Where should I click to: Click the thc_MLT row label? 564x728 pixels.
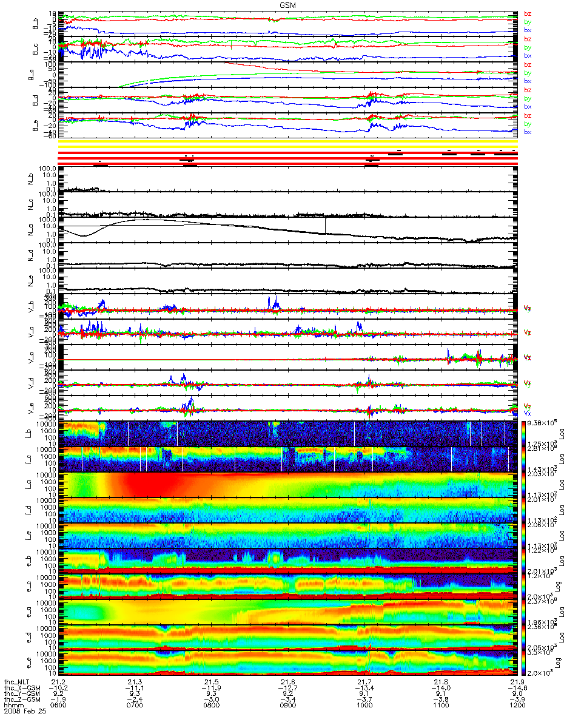17,682
